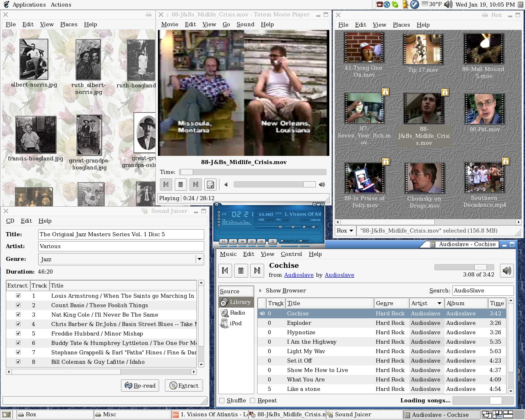The width and height of the screenshot is (525, 420).
Task: Uncheck extract for Count Basie track
Action: pos(18,305)
